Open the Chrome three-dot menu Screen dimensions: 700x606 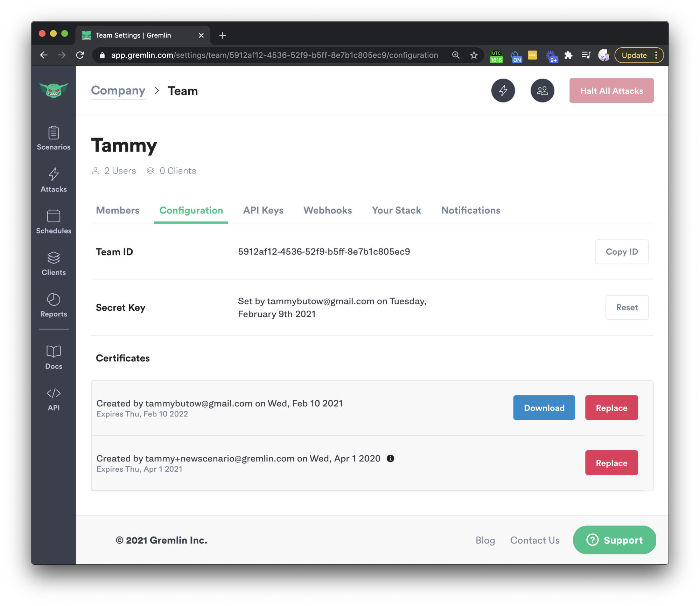[x=656, y=55]
